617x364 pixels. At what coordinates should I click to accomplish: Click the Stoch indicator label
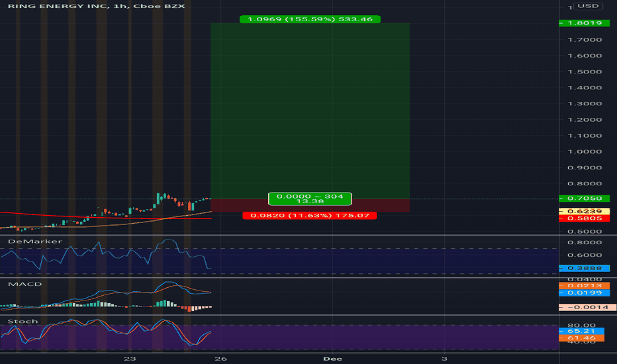pos(23,321)
